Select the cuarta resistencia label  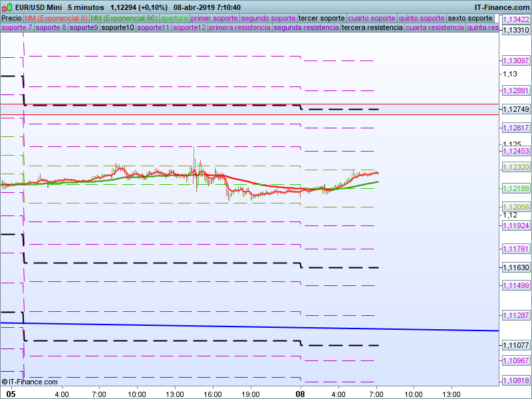click(x=434, y=28)
